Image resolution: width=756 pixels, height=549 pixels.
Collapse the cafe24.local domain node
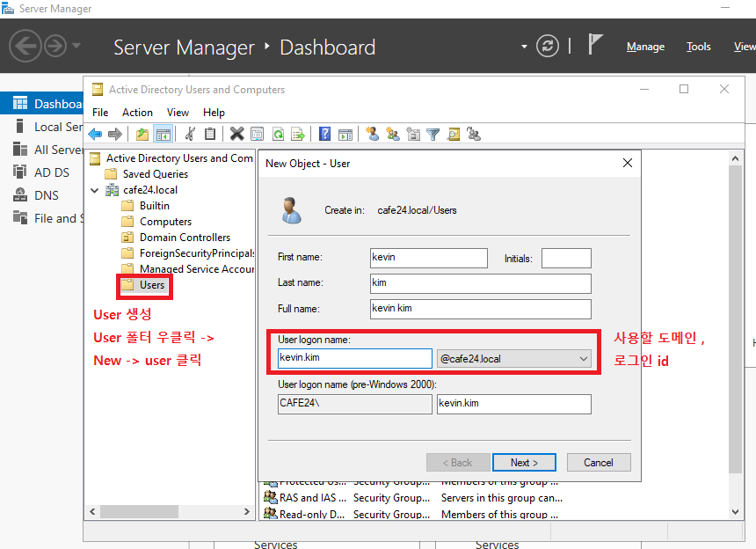pyautogui.click(x=95, y=190)
